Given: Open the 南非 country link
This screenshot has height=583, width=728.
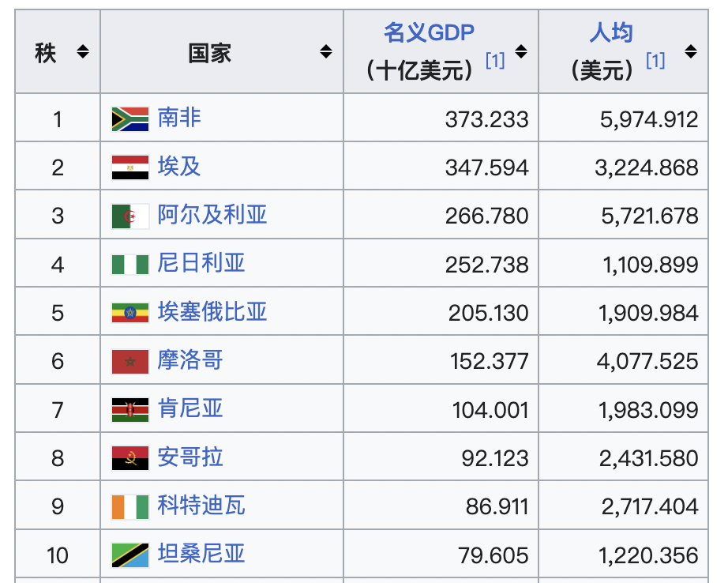Looking at the screenshot, I should click(179, 118).
